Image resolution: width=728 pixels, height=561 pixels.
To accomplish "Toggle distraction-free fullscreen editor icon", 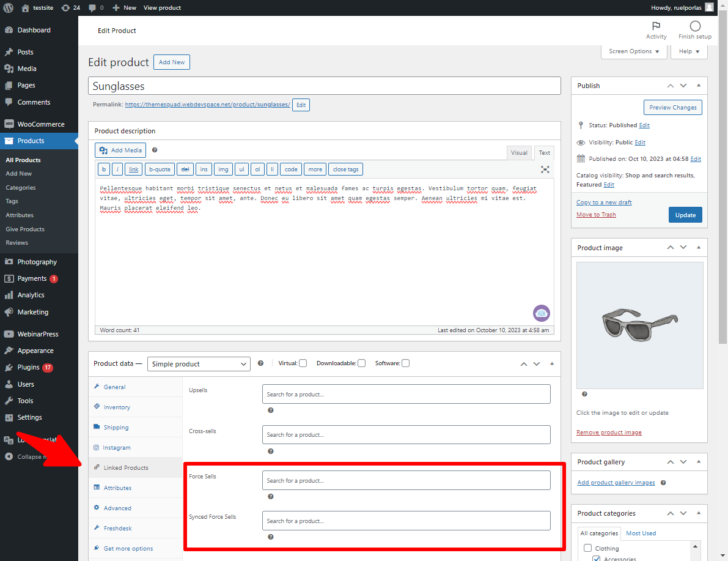I will (545, 169).
